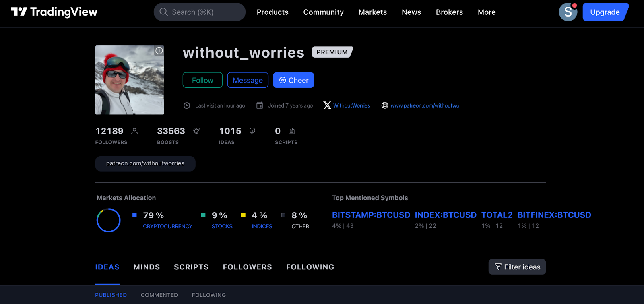This screenshot has width=644, height=304.
Task: Click the followers person icon
Action: click(135, 131)
